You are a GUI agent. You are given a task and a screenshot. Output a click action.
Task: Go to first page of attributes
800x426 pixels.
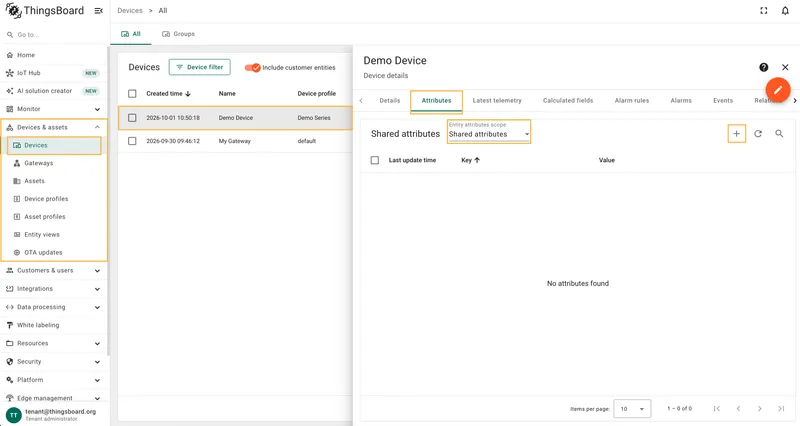717,409
